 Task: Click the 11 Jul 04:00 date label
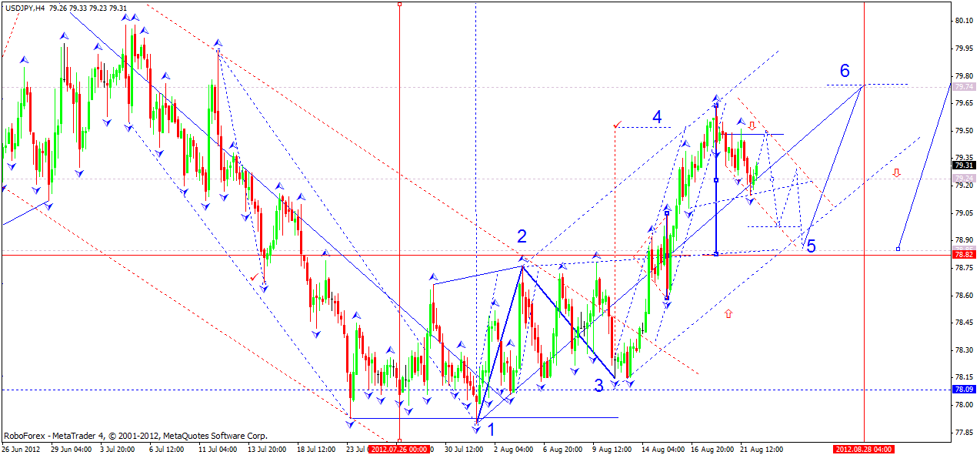[x=219, y=449]
